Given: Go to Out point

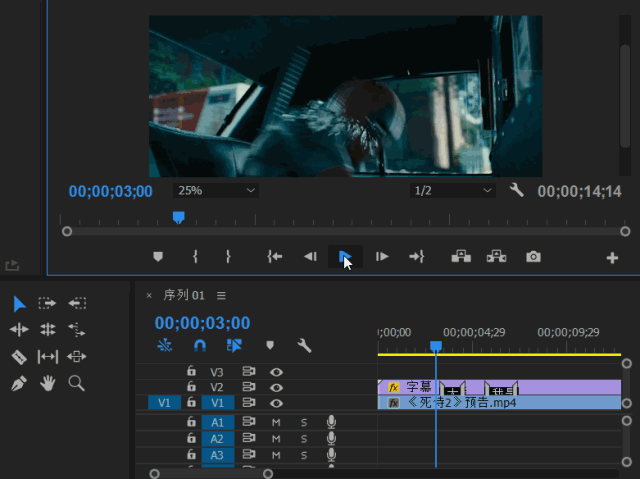Looking at the screenshot, I should tap(417, 257).
